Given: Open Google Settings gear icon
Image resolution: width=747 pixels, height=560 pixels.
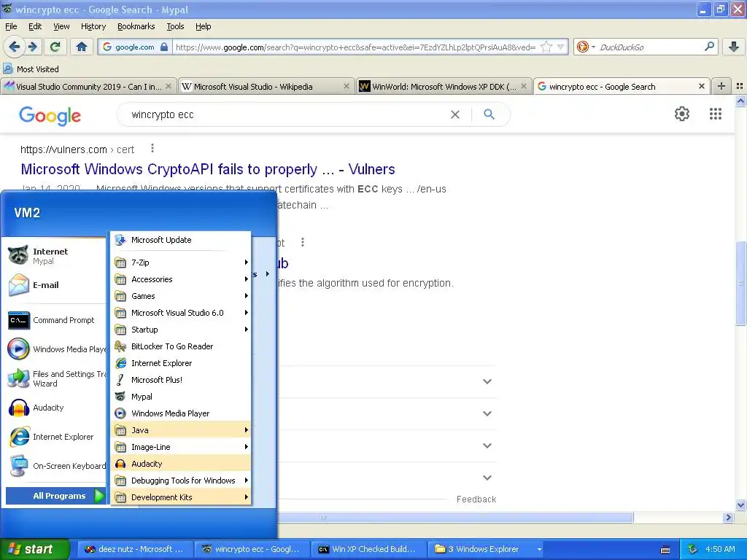Looking at the screenshot, I should click(682, 114).
